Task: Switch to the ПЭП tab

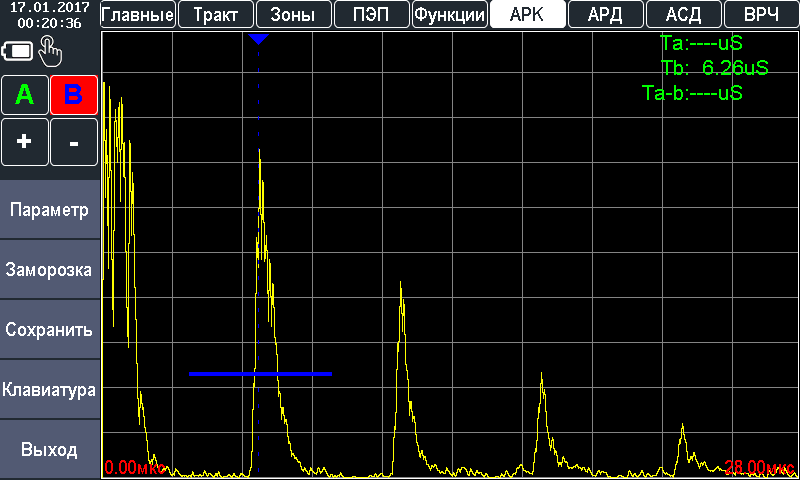Action: point(371,14)
